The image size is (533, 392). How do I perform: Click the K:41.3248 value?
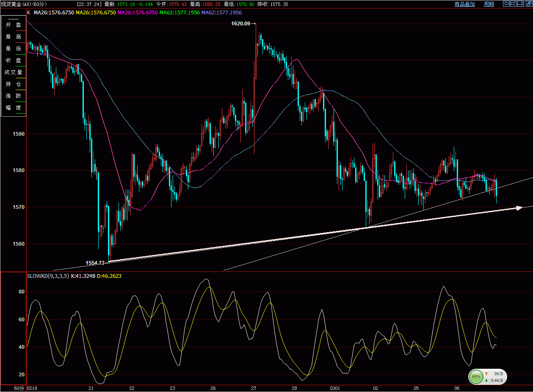[x=83, y=276]
